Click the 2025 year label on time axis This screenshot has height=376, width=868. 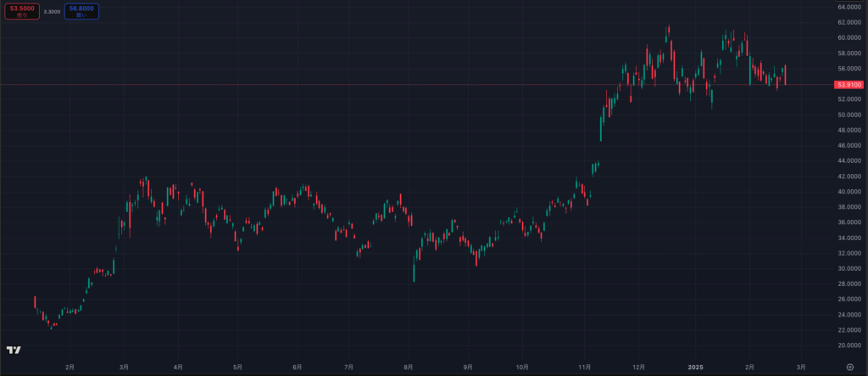point(694,367)
